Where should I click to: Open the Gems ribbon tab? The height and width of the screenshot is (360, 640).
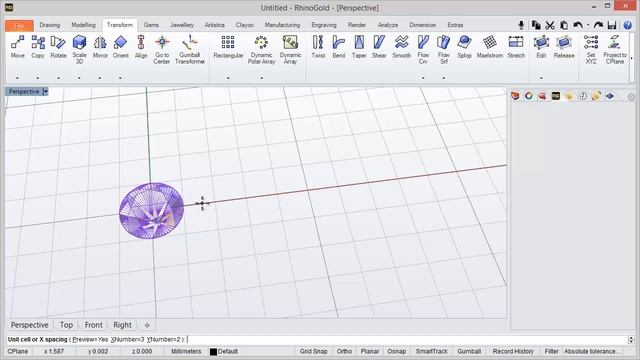click(151, 25)
